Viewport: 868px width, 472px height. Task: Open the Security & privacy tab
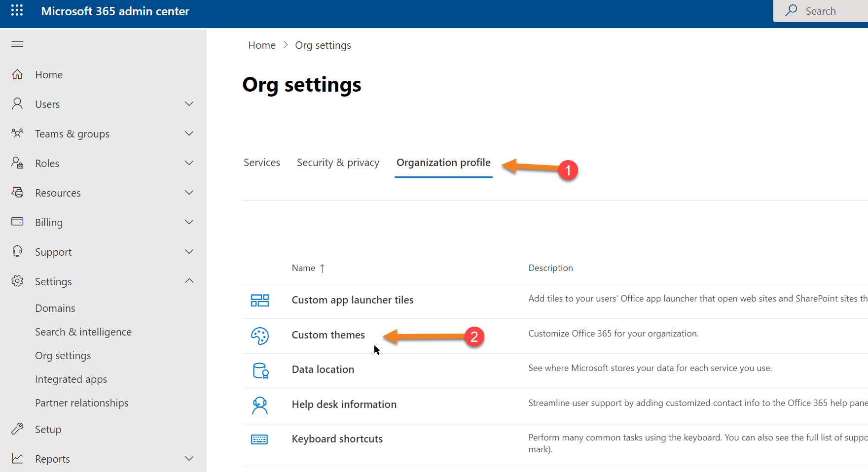(x=338, y=162)
